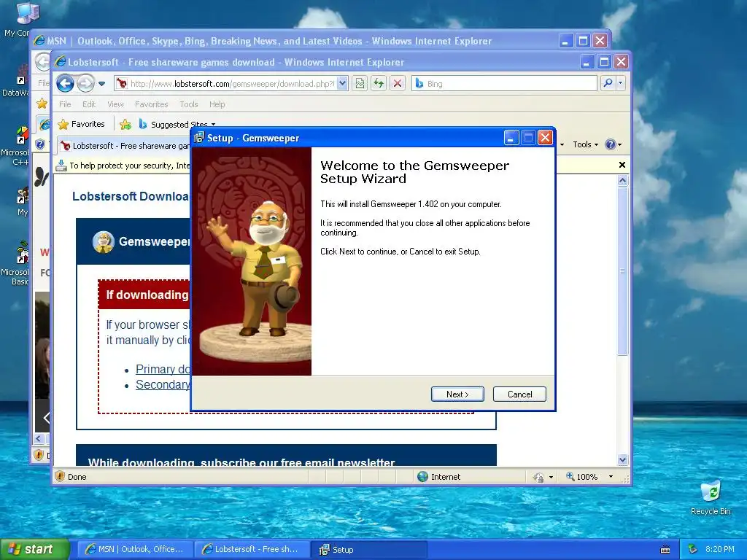Viewport: 747px width, 560px height.
Task: Click the information bar download icon
Action: pyautogui.click(x=61, y=166)
